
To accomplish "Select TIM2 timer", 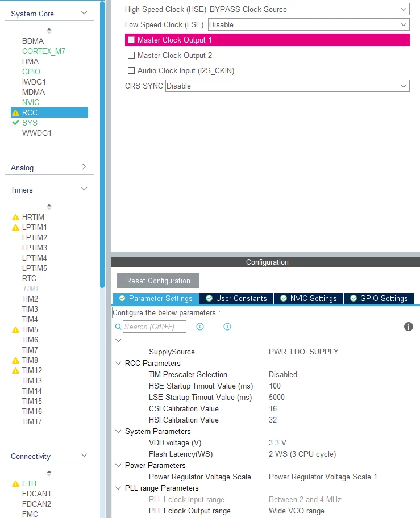I will pyautogui.click(x=30, y=299).
